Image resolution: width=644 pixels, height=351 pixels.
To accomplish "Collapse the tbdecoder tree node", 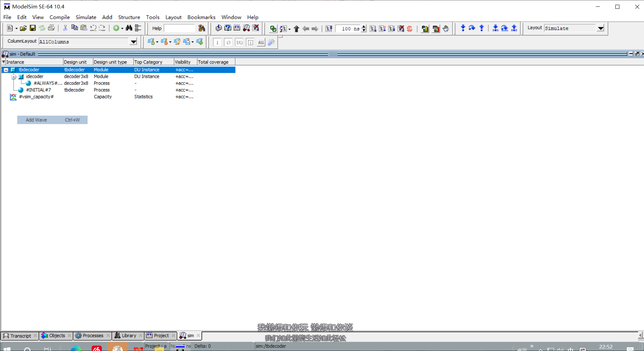I will pyautogui.click(x=6, y=70).
